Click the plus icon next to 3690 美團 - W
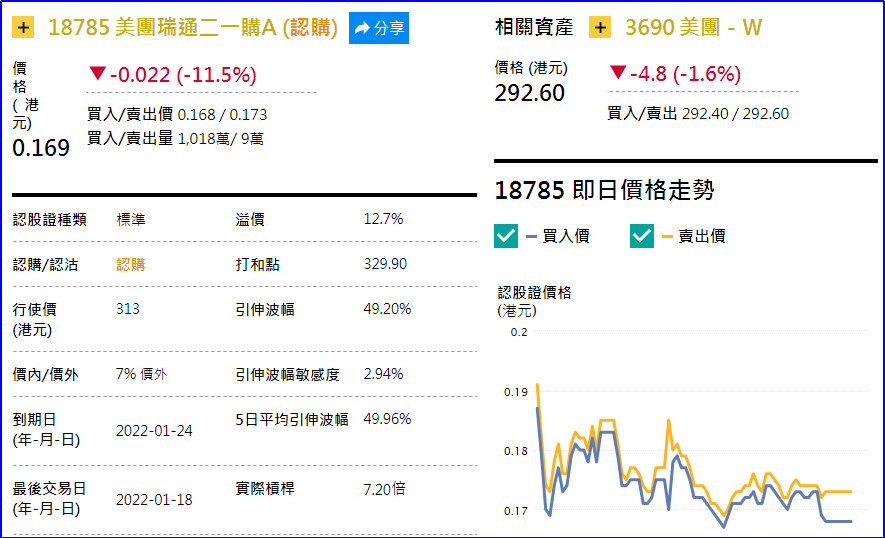 [600, 27]
